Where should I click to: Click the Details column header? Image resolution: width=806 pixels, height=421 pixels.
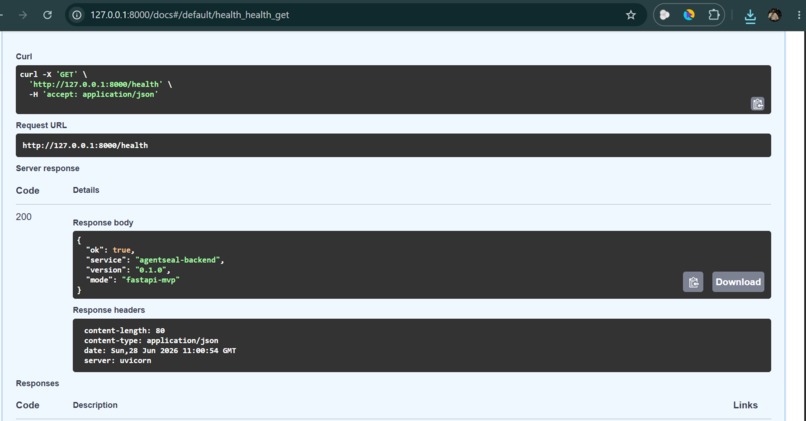click(86, 190)
